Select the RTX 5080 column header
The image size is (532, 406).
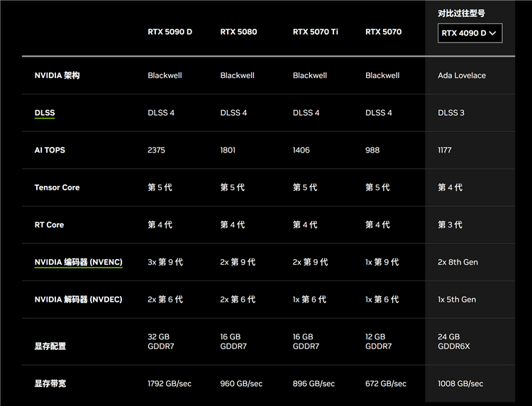pos(238,32)
